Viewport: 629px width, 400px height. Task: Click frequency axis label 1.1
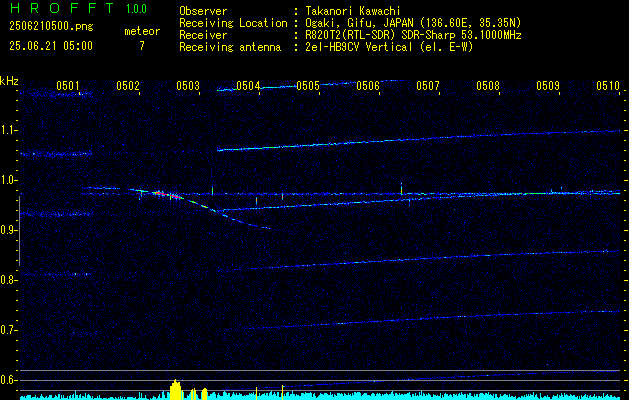click(x=8, y=130)
